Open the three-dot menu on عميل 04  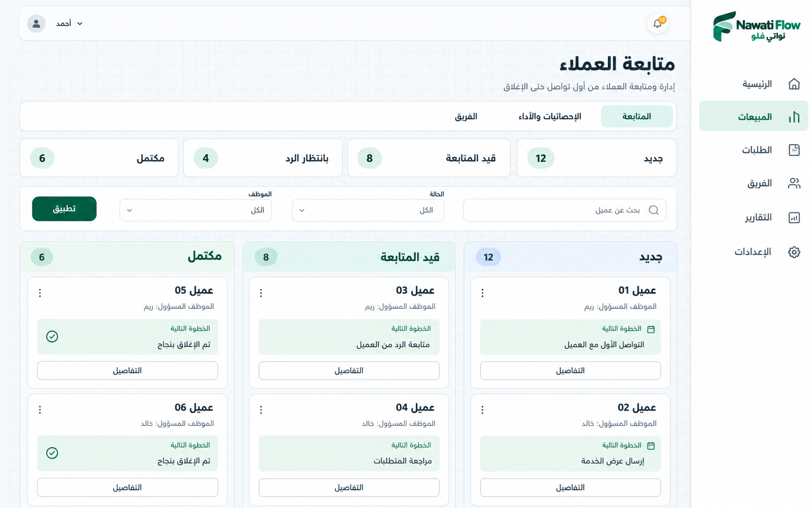(x=261, y=410)
